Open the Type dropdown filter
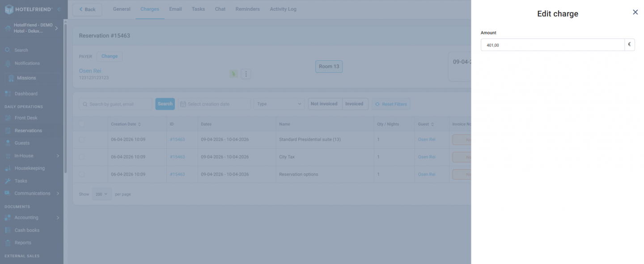 pos(279,103)
